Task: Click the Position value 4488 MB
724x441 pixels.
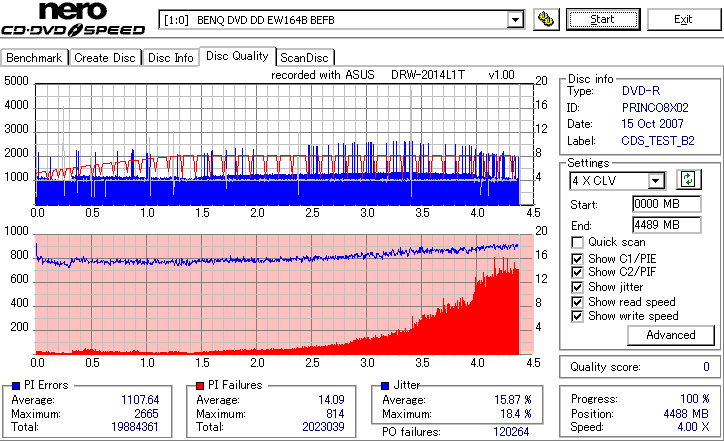Action: (686, 414)
